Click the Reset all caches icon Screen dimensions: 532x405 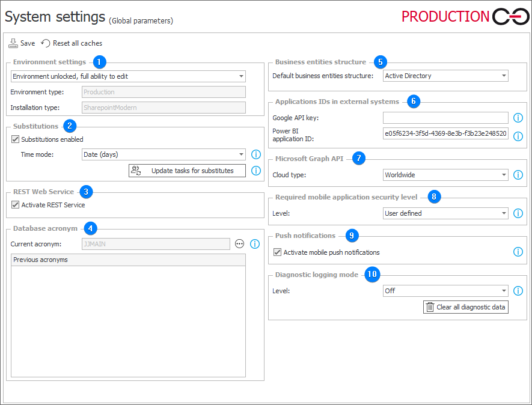click(46, 43)
